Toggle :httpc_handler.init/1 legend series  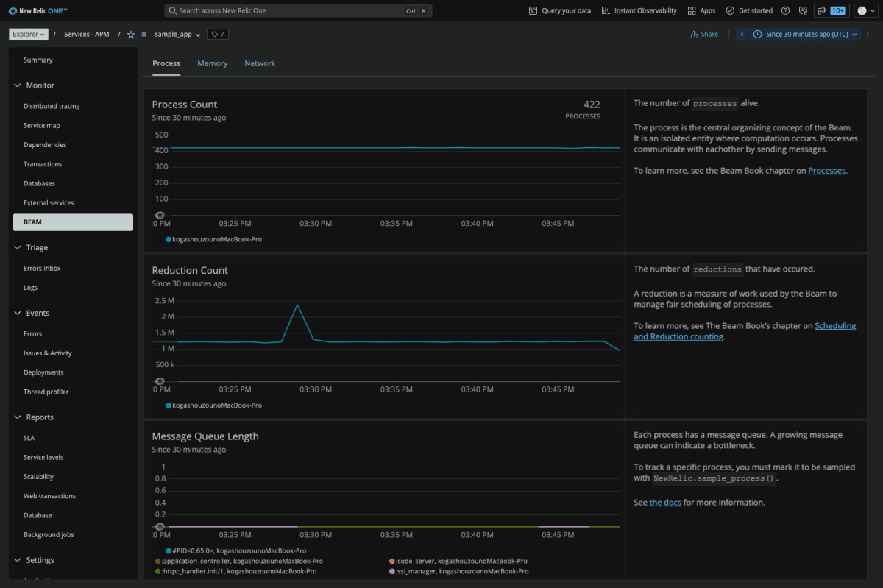coord(236,571)
